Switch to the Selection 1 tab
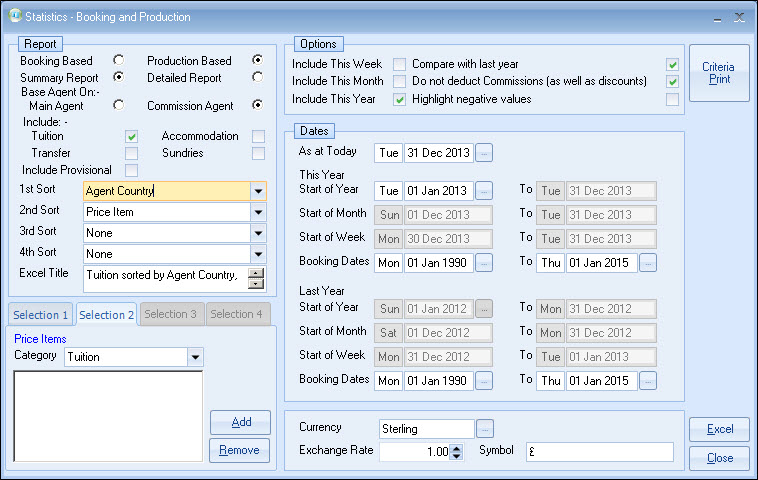 click(x=40, y=315)
